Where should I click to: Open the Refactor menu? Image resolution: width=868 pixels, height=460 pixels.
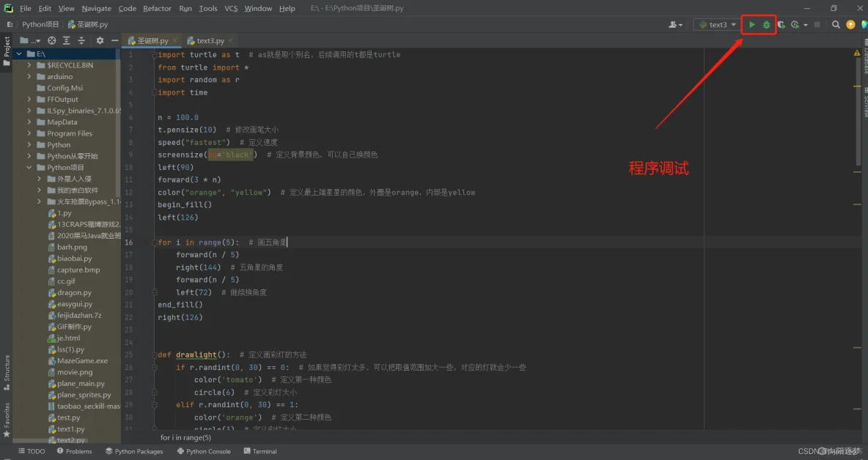click(x=157, y=8)
